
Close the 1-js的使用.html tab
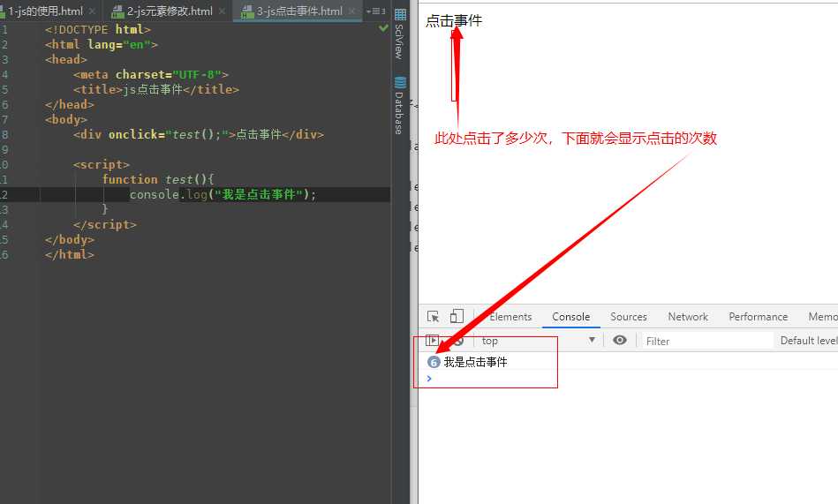[93, 11]
